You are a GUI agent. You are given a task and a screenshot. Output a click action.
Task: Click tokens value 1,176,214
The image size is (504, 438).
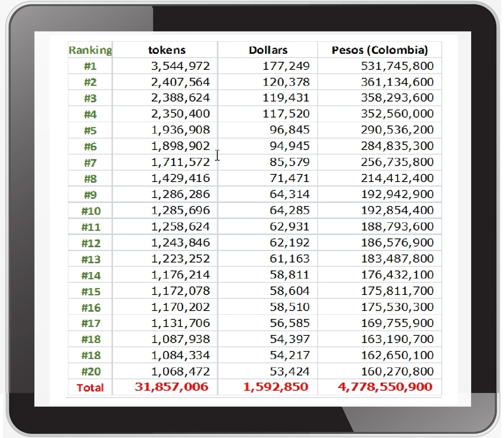tap(181, 275)
